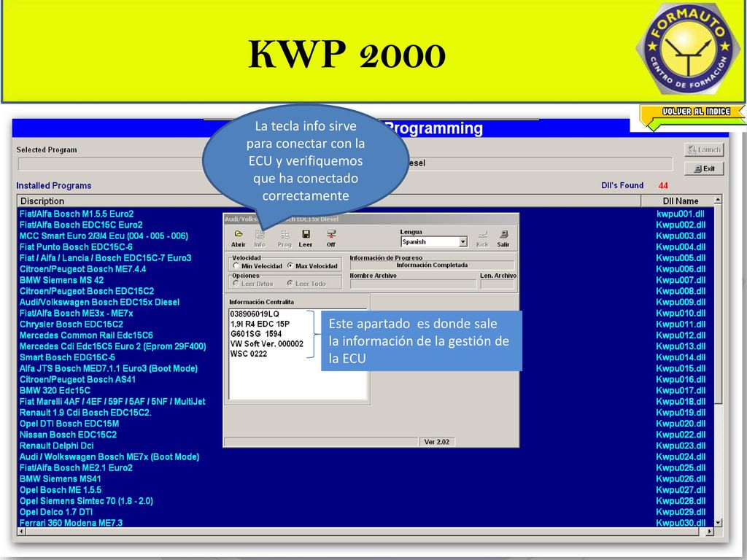Select Leer Datos option
Viewport: 747px width, 560px height.
pyautogui.click(x=236, y=284)
